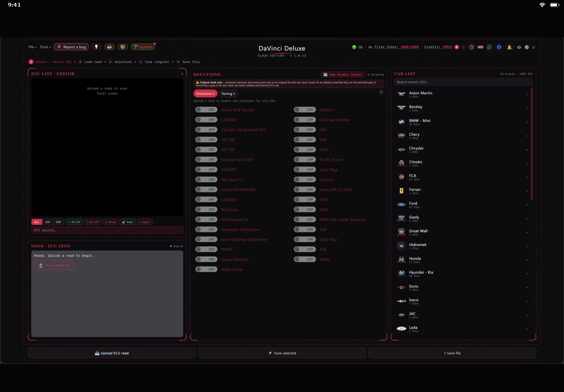Switch to the Tuning tab
Image resolution: width=564 pixels, height=392 pixels.
click(228, 93)
